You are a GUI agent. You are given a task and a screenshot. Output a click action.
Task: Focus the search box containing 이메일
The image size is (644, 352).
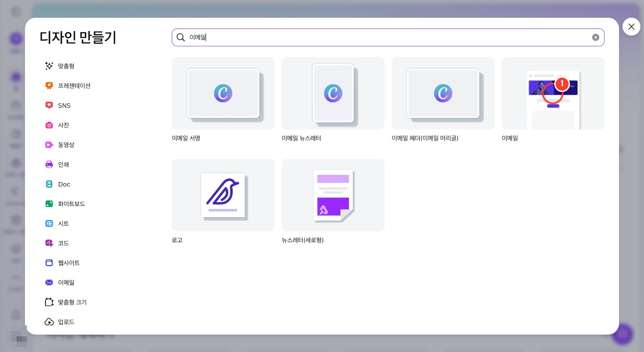pyautogui.click(x=388, y=37)
